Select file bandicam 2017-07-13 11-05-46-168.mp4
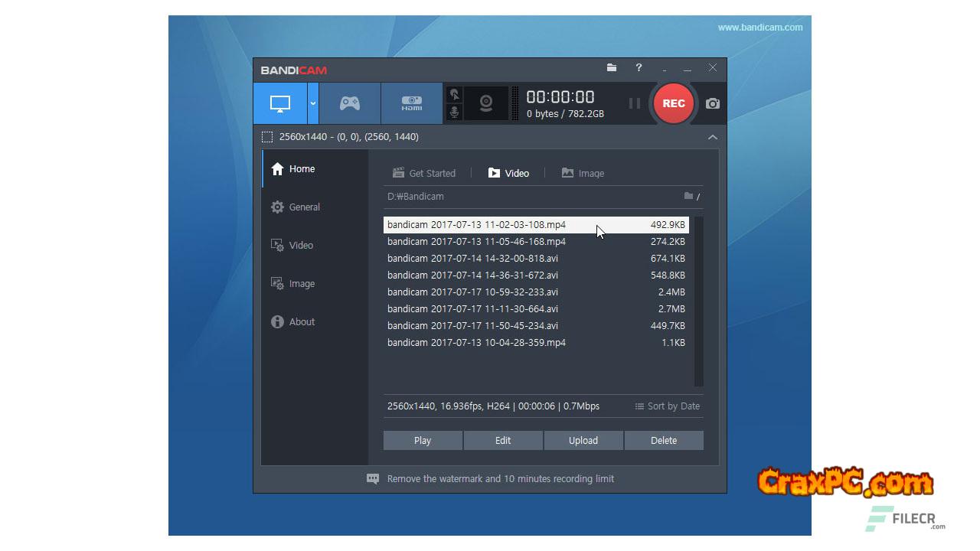The width and height of the screenshot is (980, 551). tap(536, 242)
